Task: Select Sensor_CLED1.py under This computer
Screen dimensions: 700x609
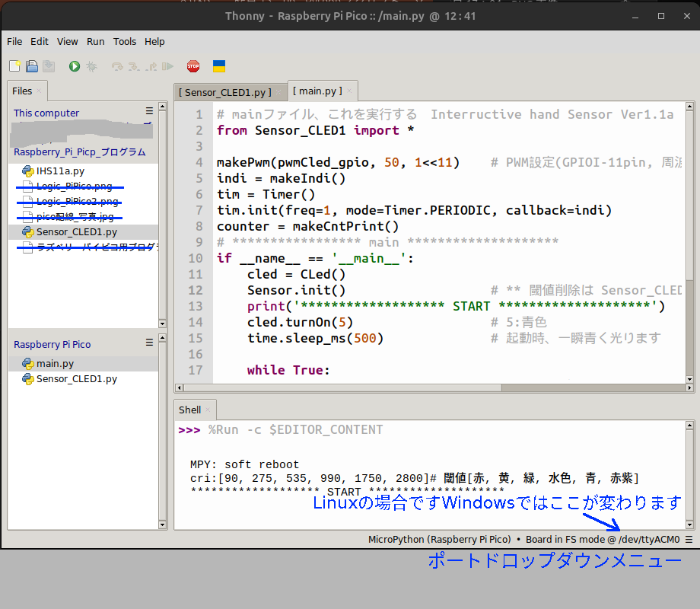Action: tap(76, 231)
